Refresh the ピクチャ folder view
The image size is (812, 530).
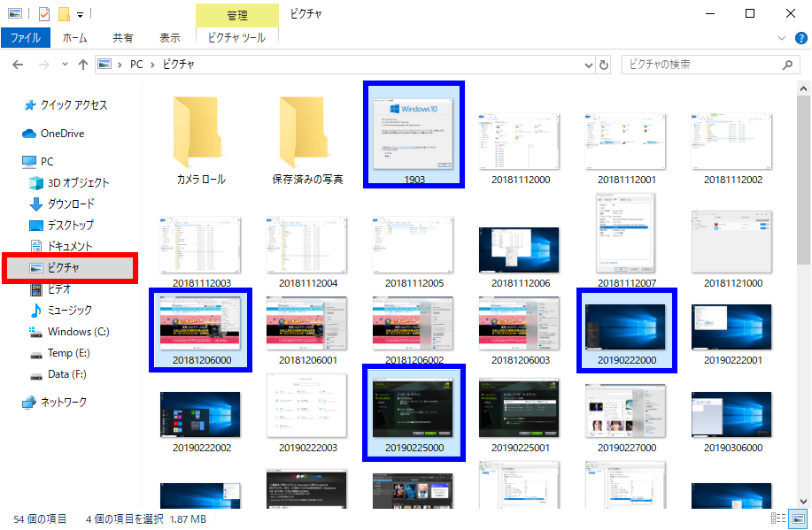click(604, 65)
